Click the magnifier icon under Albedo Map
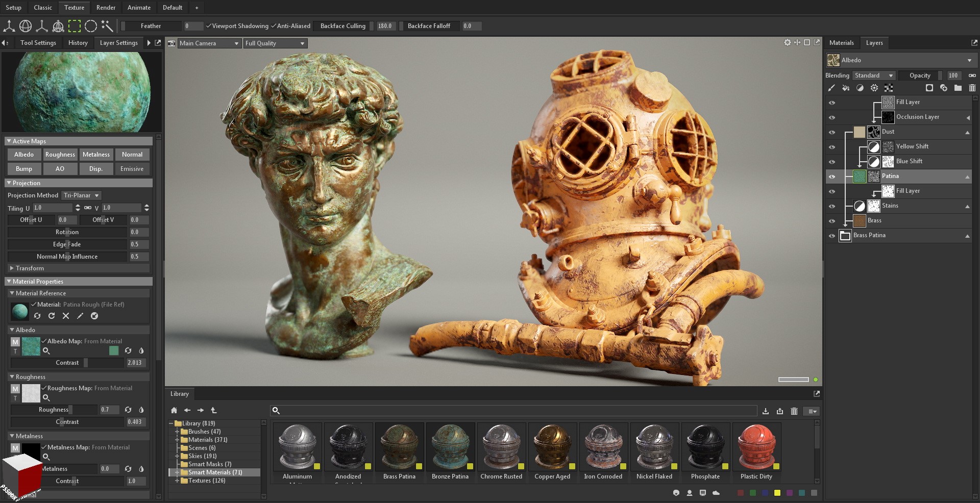980x503 pixels. coord(46,350)
